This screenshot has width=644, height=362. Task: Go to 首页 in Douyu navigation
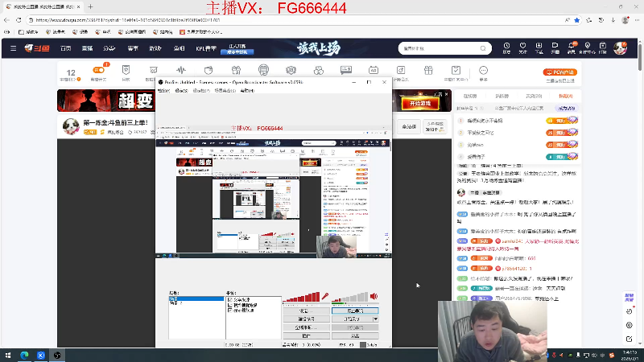coord(66,48)
